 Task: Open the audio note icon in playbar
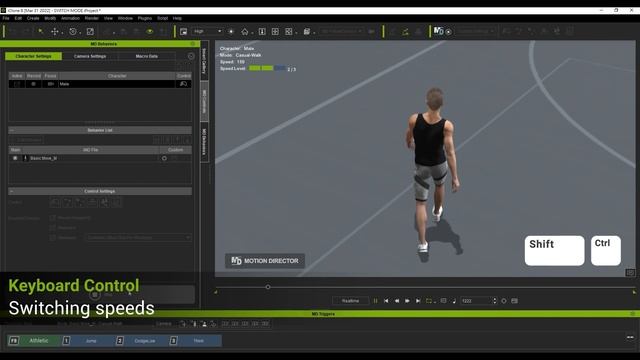[x=454, y=301]
